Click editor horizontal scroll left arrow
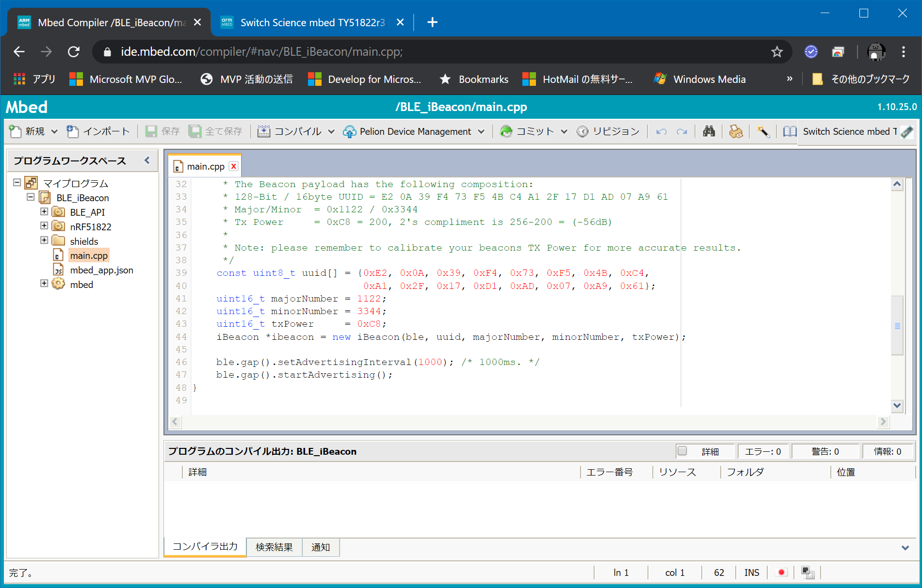The width and height of the screenshot is (922, 588). click(175, 422)
